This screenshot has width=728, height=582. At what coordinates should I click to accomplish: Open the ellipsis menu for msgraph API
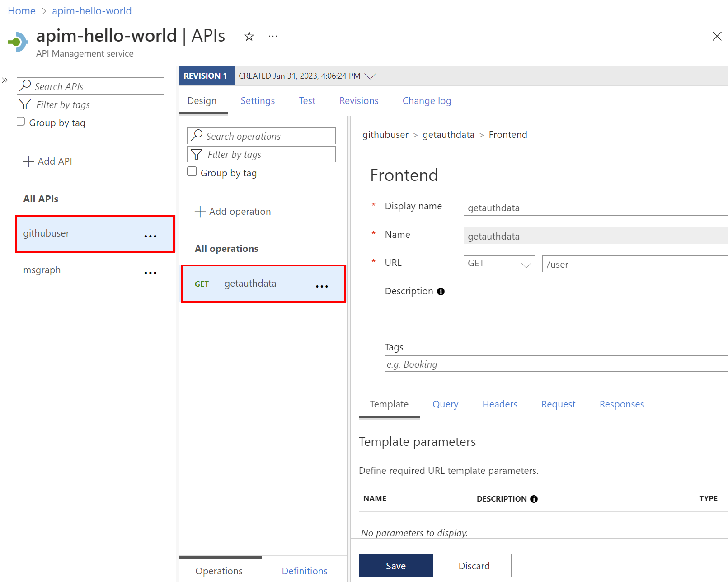[x=150, y=272]
